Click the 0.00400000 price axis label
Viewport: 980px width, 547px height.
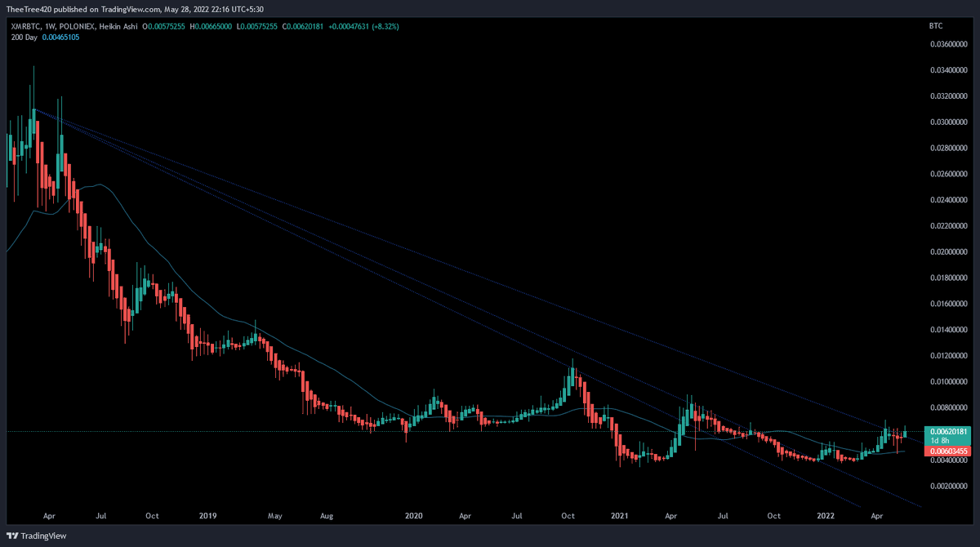pos(948,460)
